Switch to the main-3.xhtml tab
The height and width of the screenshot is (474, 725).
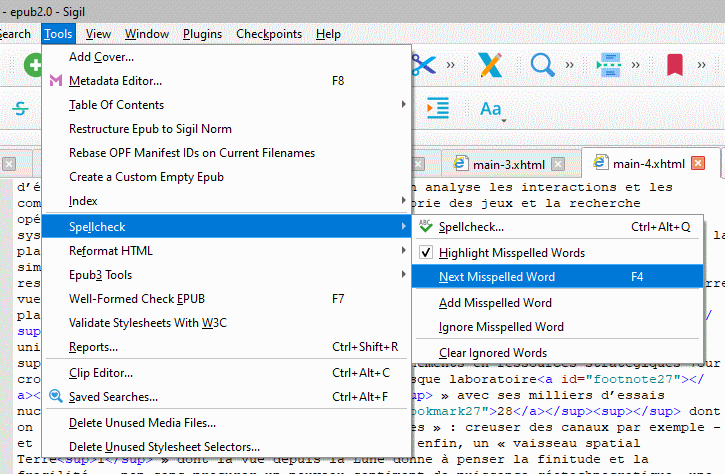click(x=506, y=163)
